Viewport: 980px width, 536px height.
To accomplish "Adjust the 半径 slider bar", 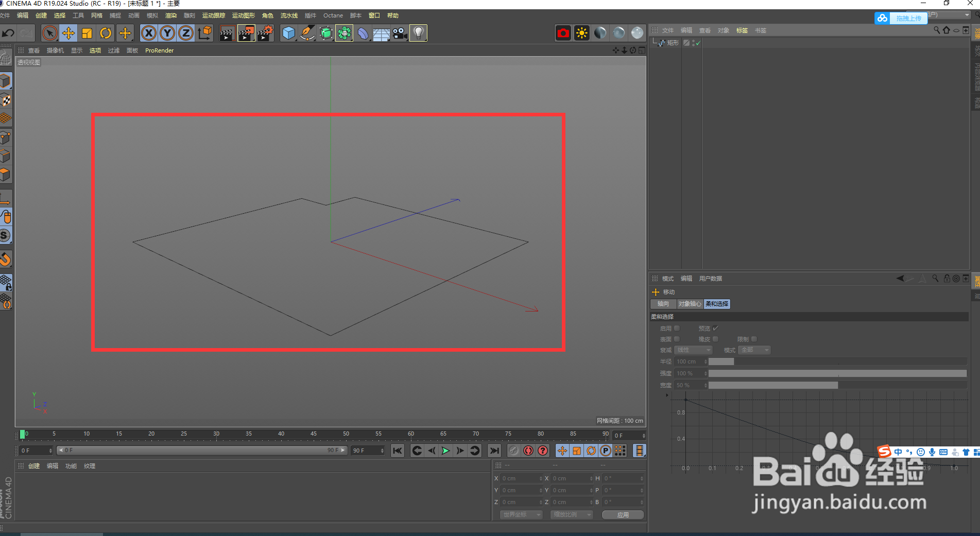I will pyautogui.click(x=838, y=361).
